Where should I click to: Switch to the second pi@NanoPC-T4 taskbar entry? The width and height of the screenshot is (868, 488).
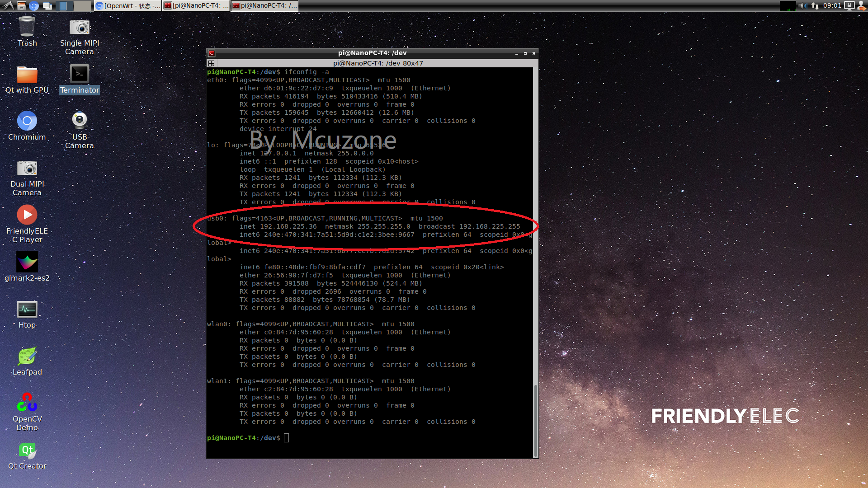point(264,5)
